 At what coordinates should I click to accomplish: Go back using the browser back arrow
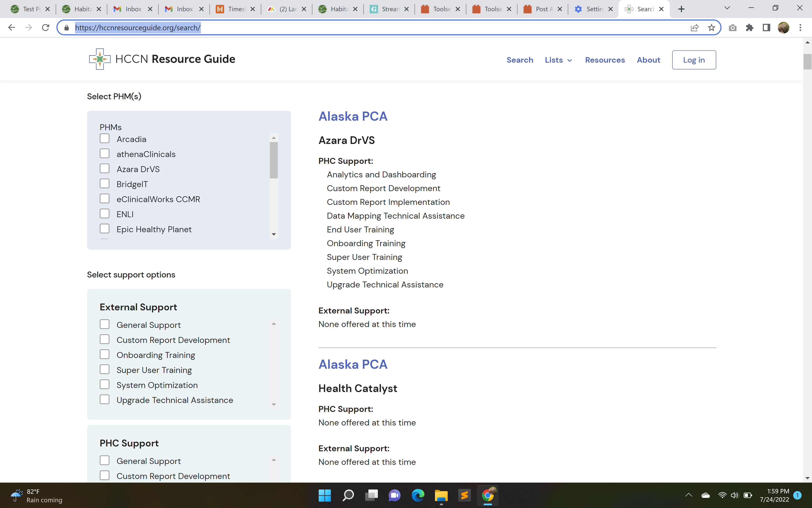tap(11, 28)
